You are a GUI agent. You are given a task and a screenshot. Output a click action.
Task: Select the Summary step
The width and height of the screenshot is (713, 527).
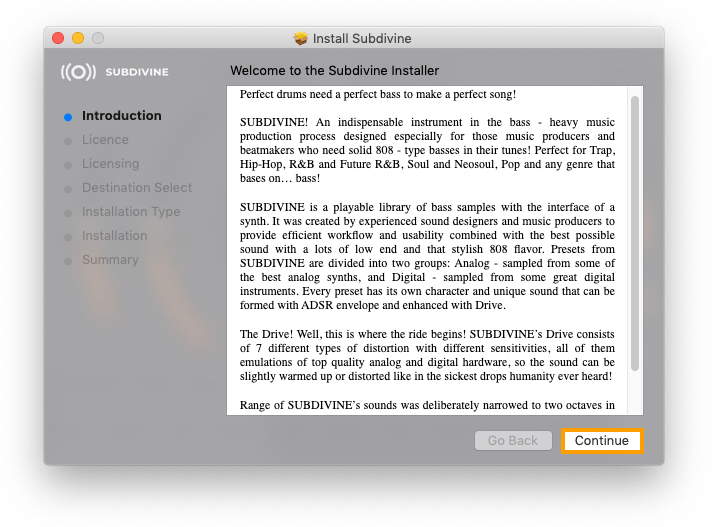pos(110,260)
